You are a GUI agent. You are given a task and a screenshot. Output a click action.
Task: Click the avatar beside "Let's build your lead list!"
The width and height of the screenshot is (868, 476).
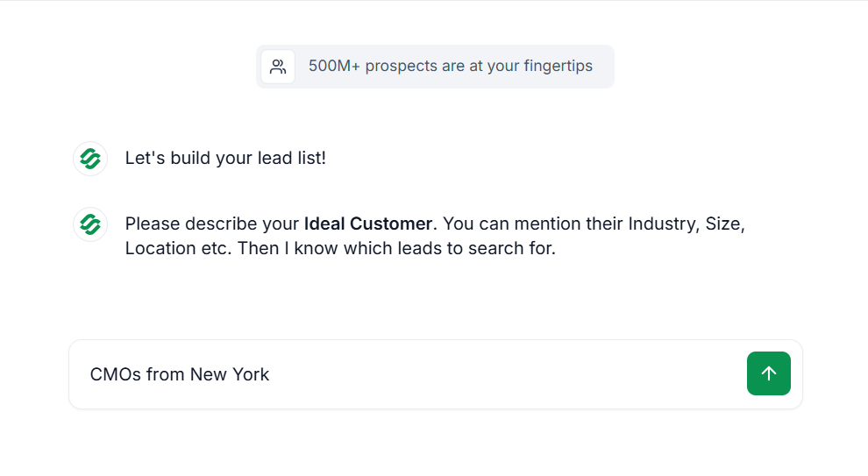(x=90, y=159)
